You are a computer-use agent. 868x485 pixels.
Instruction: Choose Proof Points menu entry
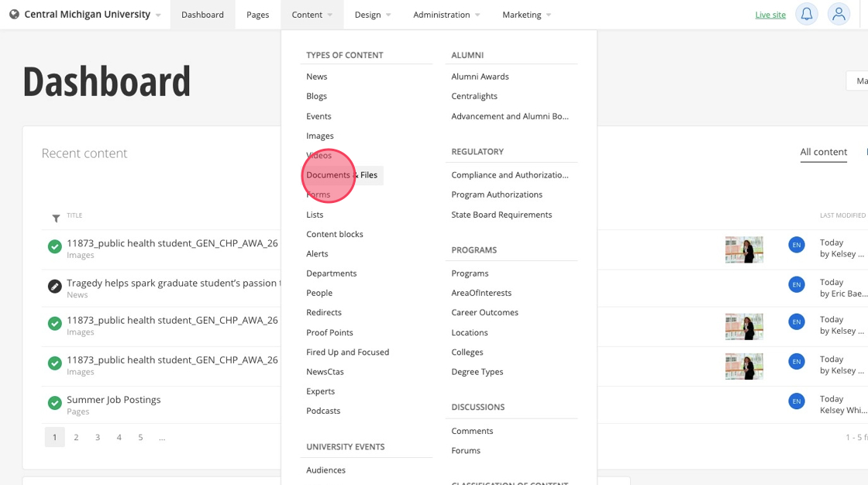tap(329, 332)
